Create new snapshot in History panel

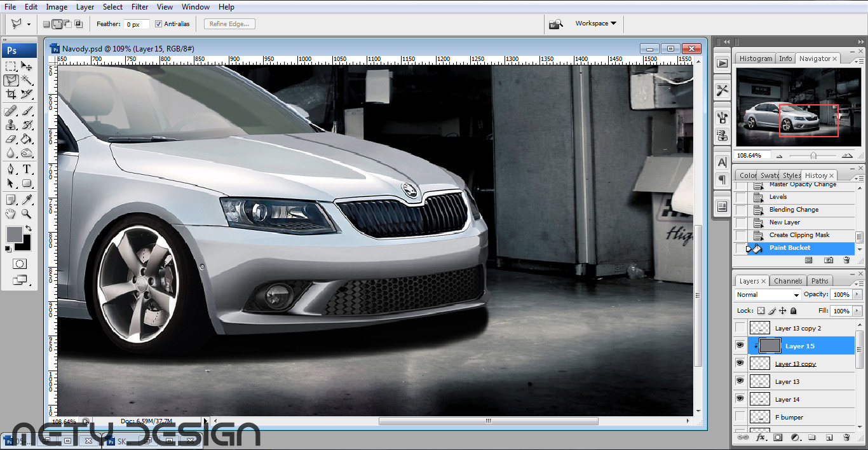coord(829,260)
